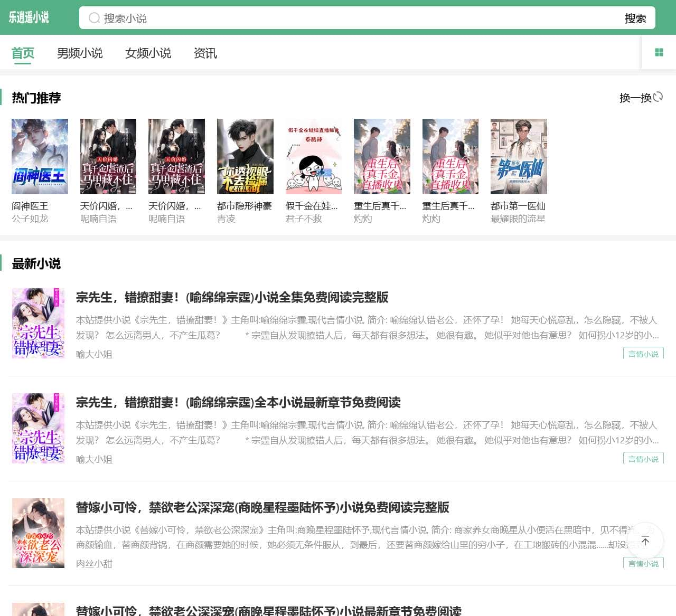The width and height of the screenshot is (676, 616).
Task: Open the 阎神医王 book cover
Action: click(40, 156)
